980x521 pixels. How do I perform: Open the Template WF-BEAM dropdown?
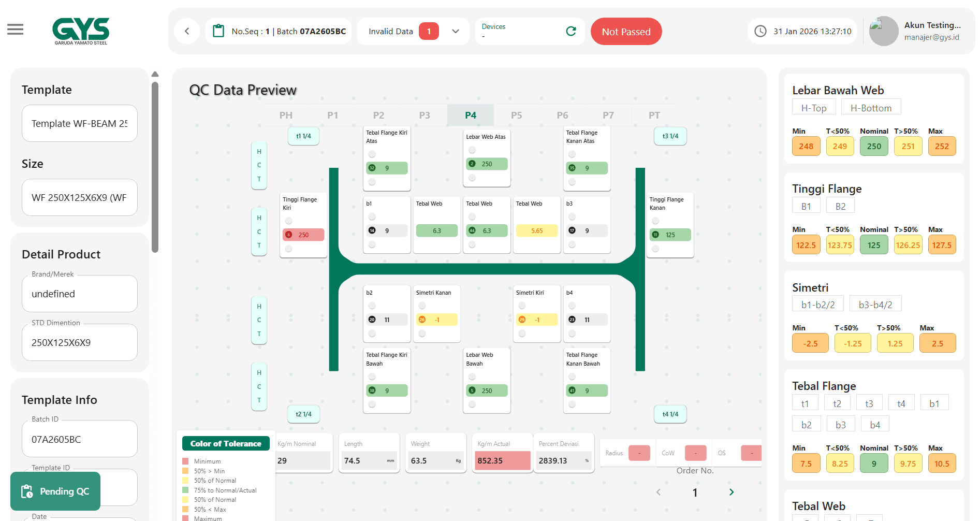[80, 123]
